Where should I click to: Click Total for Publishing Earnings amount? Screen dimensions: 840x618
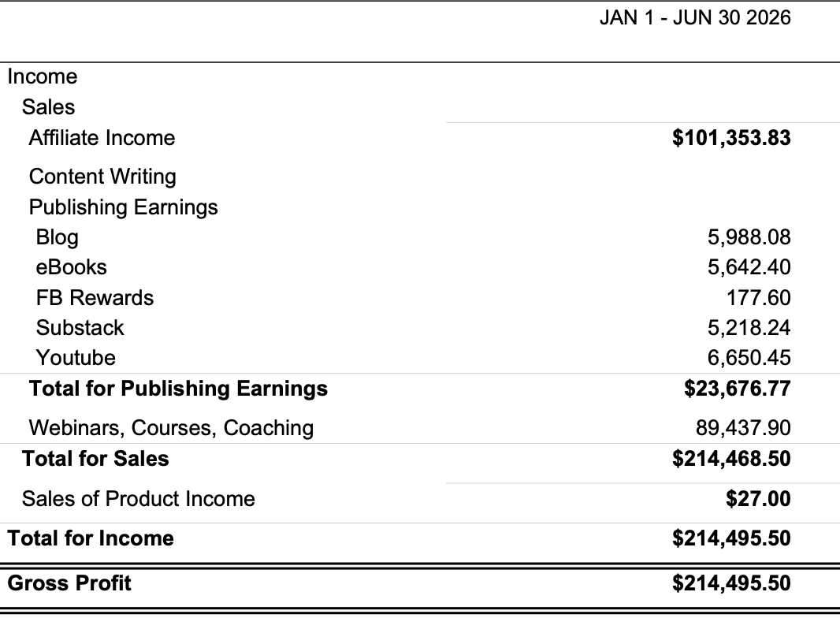pos(737,389)
